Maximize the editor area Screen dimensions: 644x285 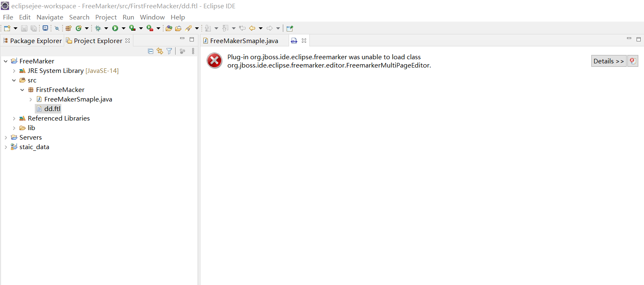(639, 39)
